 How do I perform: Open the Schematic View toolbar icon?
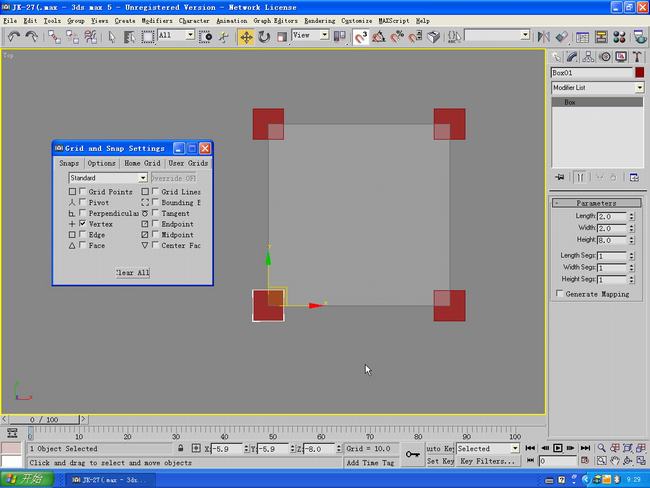pyautogui.click(x=601, y=37)
